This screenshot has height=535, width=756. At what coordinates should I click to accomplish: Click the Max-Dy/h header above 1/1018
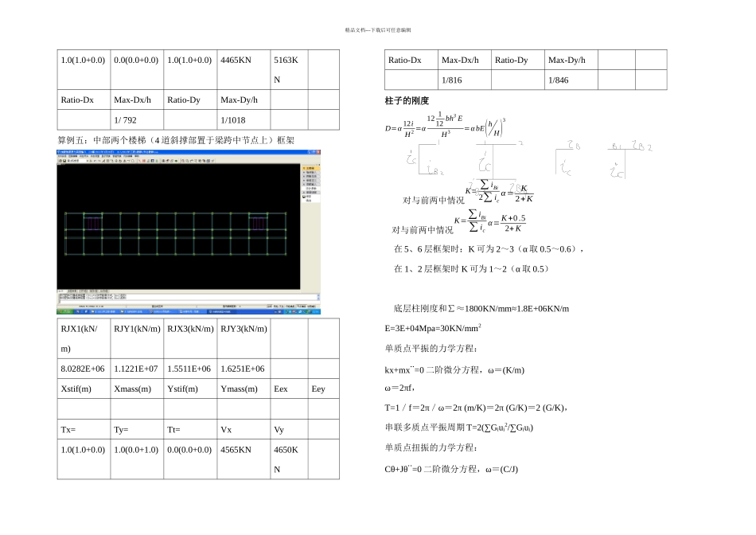(x=240, y=100)
